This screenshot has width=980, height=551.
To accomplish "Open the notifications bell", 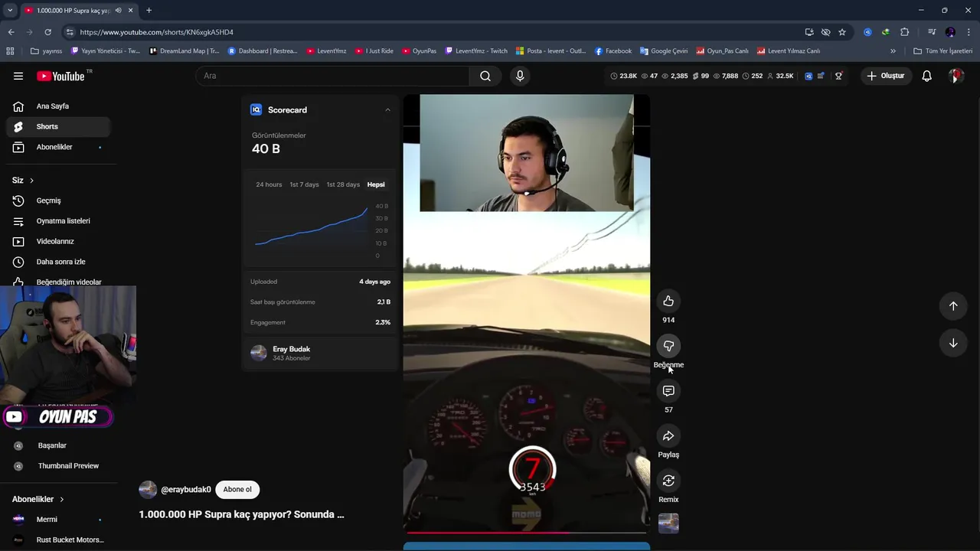I will (x=926, y=76).
